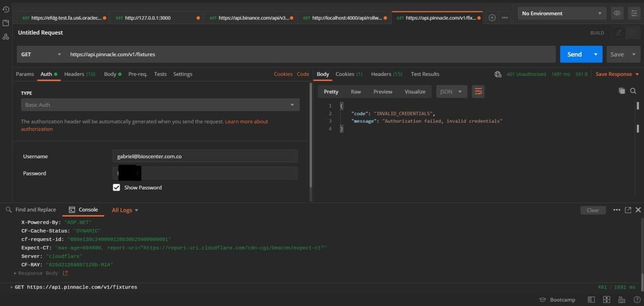Add a new request tab
This screenshot has width=644, height=306.
point(492,18)
